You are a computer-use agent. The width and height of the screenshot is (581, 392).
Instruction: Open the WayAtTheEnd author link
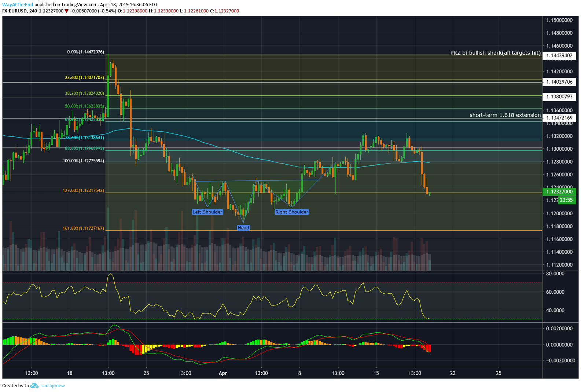pos(18,5)
